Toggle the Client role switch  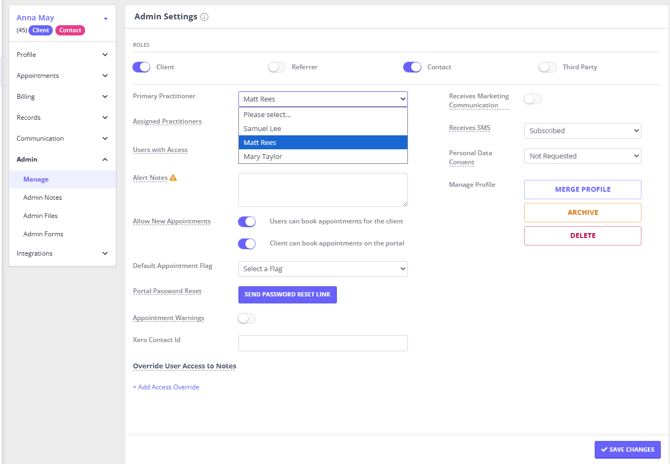pos(141,67)
